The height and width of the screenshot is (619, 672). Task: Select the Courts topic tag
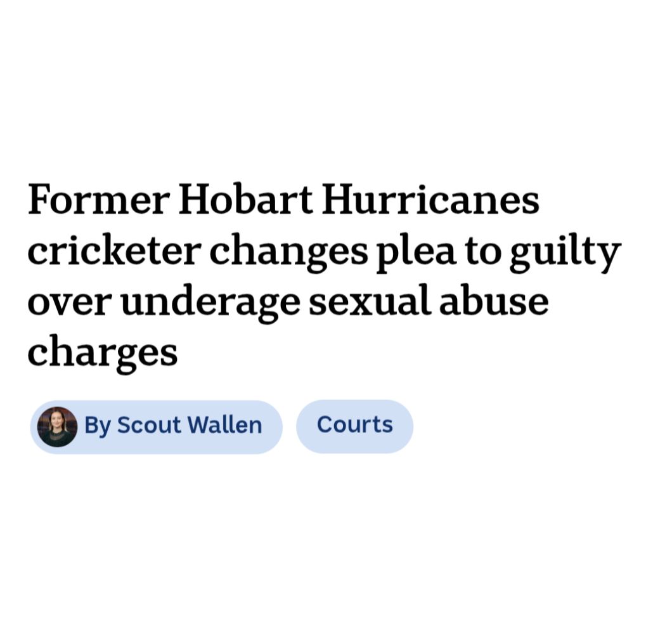(354, 426)
